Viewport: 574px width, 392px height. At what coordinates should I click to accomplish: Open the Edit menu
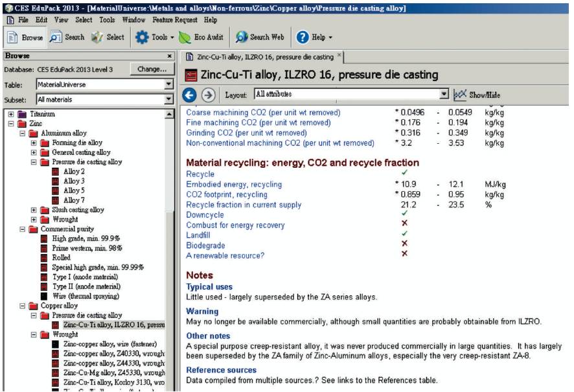coord(41,20)
